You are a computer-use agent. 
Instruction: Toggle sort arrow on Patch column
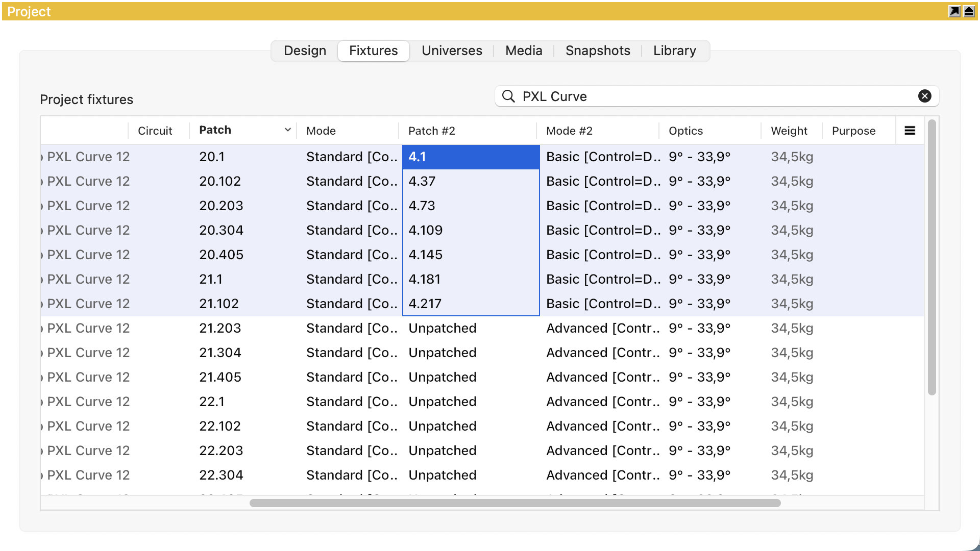(287, 130)
